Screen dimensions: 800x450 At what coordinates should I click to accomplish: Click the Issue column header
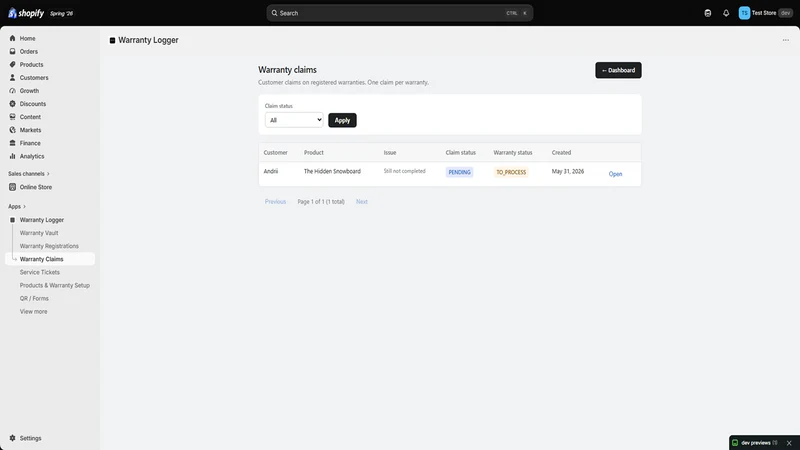coord(390,153)
